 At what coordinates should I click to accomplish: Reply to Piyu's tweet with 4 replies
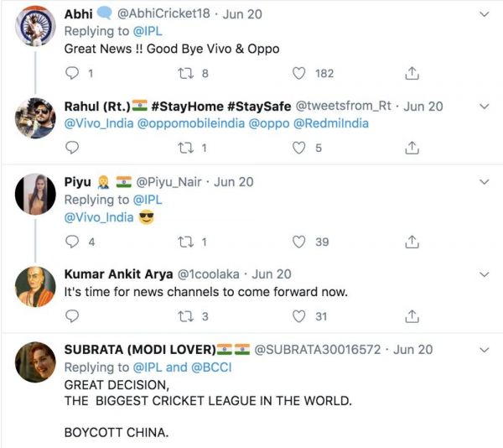[72, 242]
